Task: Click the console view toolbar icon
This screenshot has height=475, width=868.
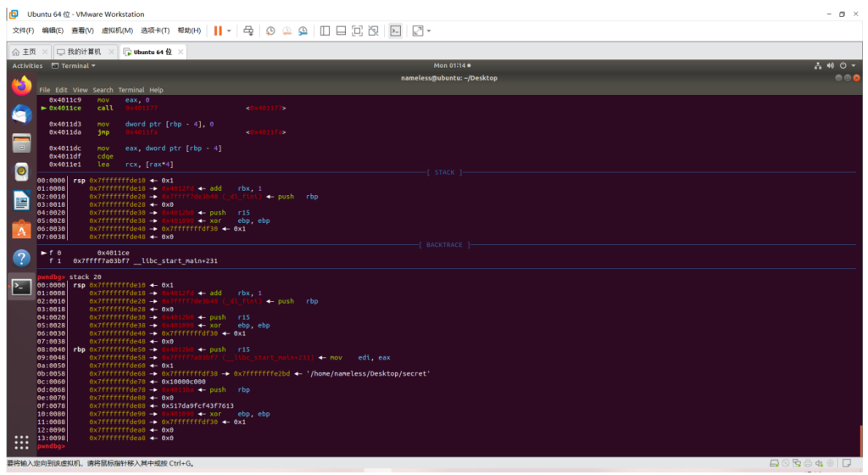Action: coord(395,31)
